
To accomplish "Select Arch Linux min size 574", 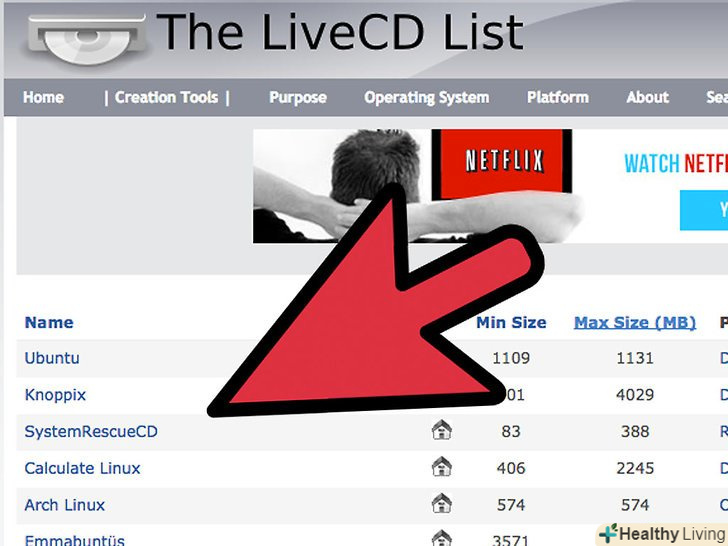I will (x=511, y=505).
